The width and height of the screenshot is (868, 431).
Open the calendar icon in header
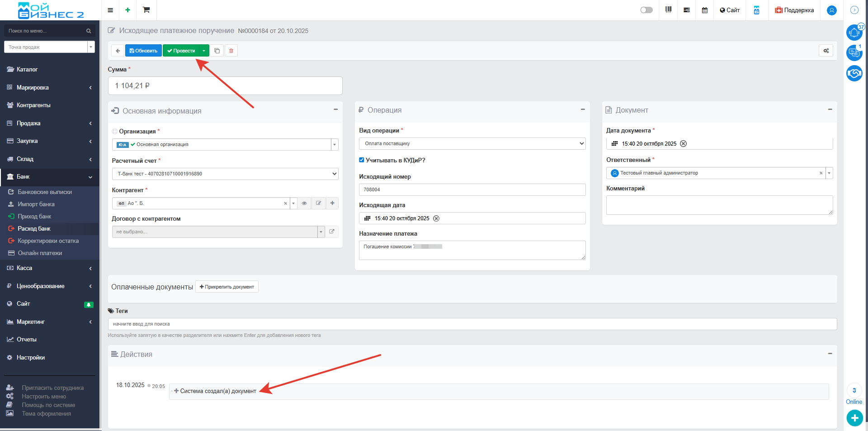(x=704, y=10)
